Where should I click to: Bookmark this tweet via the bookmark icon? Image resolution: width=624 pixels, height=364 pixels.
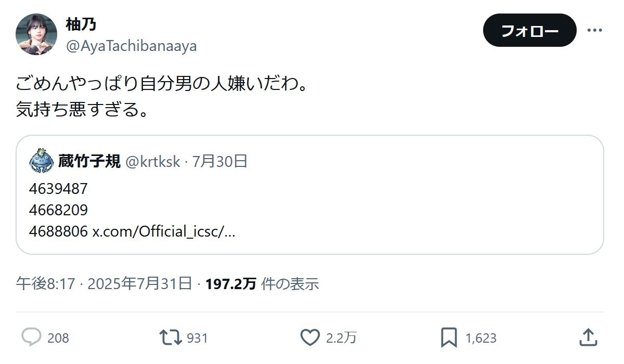(x=449, y=337)
